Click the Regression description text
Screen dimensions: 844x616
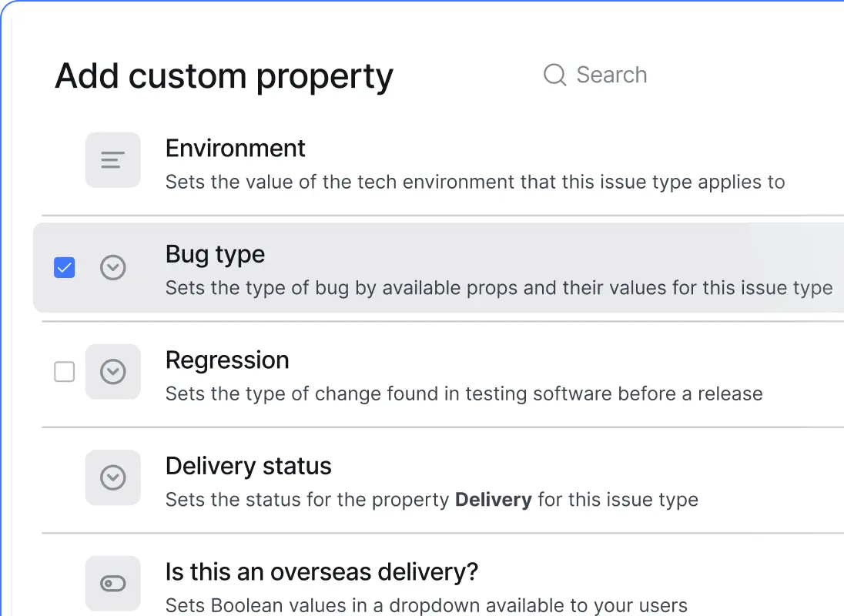(464, 394)
